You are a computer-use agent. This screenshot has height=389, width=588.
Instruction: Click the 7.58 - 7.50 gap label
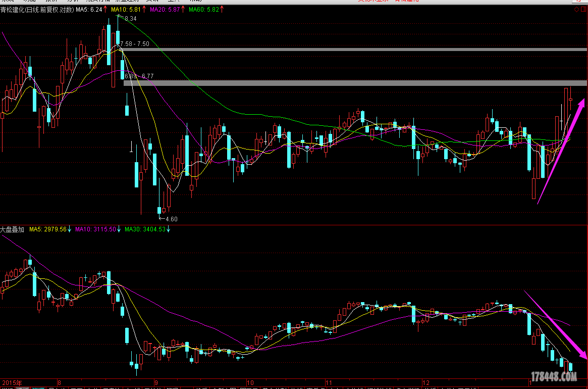point(135,44)
